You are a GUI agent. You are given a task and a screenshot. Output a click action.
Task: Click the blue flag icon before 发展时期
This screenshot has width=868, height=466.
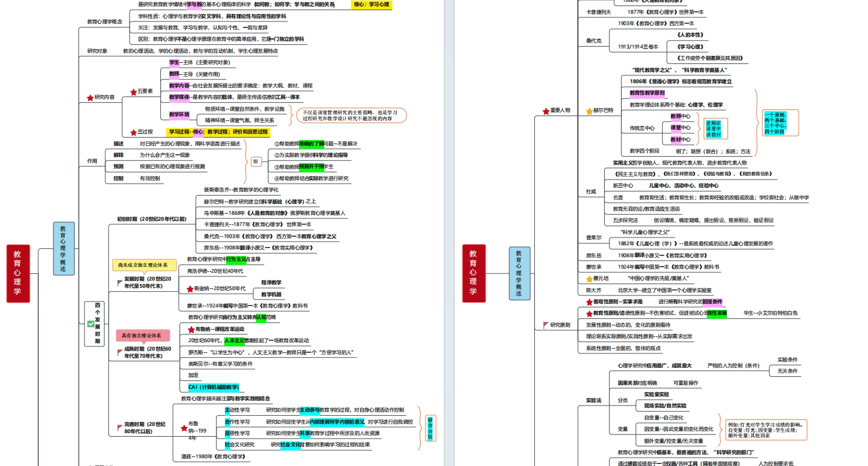120,282
